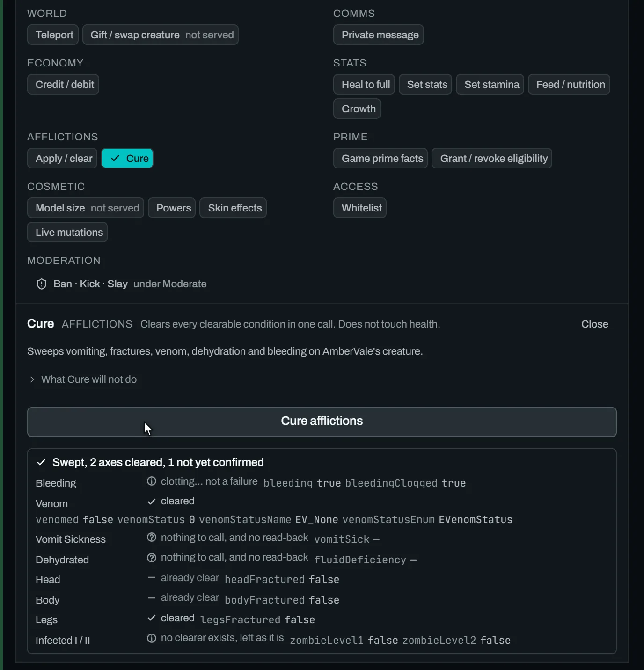Screen dimensions: 644x670
Task: Click the info icon on Infected I / II row
Action: tap(152, 638)
